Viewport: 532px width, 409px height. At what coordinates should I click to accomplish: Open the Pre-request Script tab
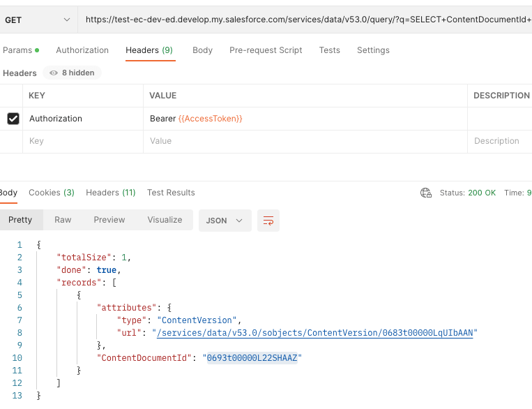pos(266,50)
